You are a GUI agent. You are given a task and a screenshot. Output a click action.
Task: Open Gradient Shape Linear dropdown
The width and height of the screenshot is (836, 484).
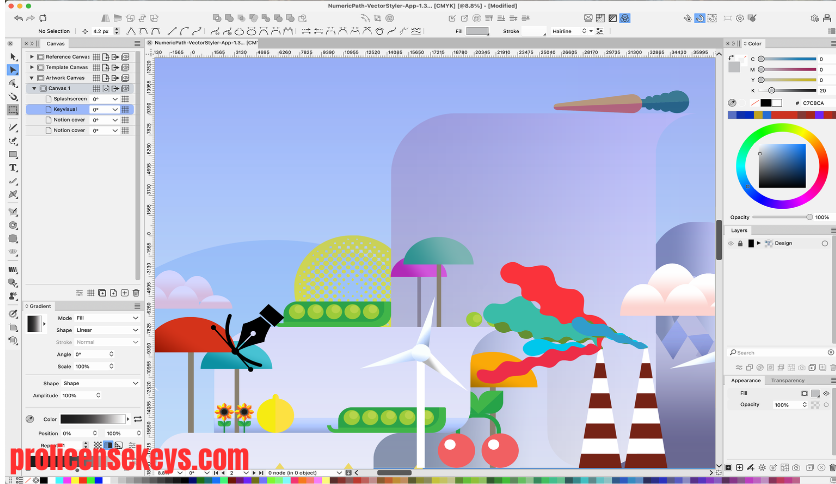tap(107, 330)
